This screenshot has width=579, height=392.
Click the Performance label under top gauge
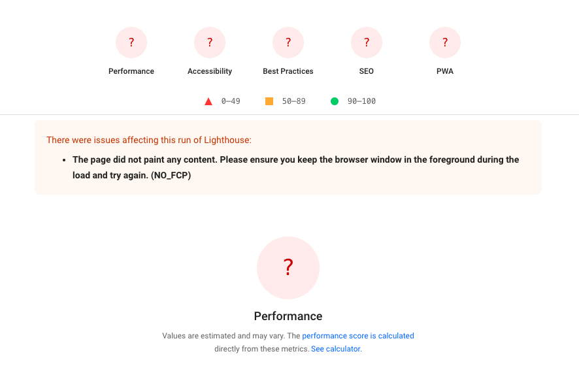coord(131,71)
